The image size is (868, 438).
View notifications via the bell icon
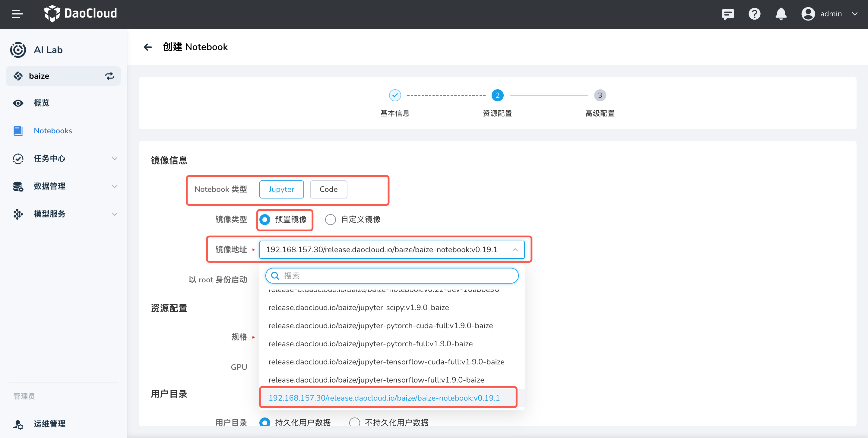[x=781, y=14]
